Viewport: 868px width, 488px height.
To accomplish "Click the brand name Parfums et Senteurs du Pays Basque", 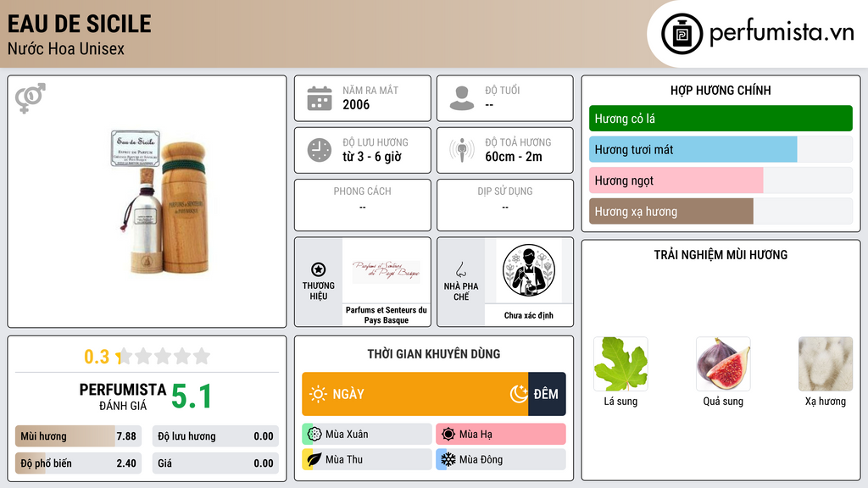I will (x=387, y=315).
